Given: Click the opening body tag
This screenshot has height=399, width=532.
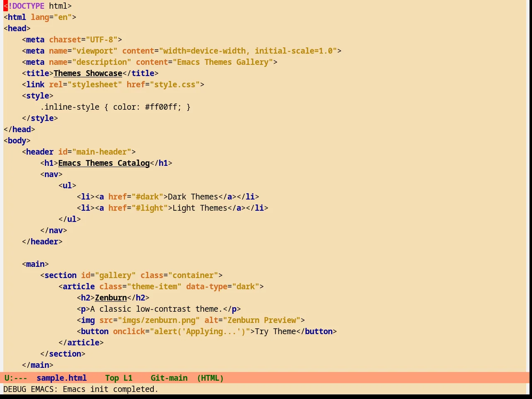Looking at the screenshot, I should click(x=17, y=140).
